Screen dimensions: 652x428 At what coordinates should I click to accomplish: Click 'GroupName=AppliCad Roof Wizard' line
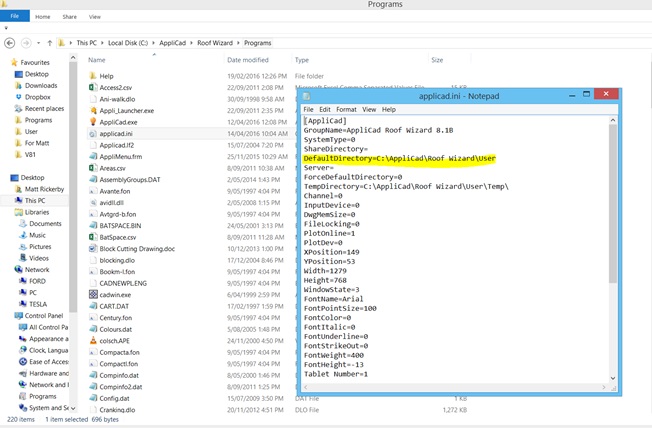pos(378,130)
